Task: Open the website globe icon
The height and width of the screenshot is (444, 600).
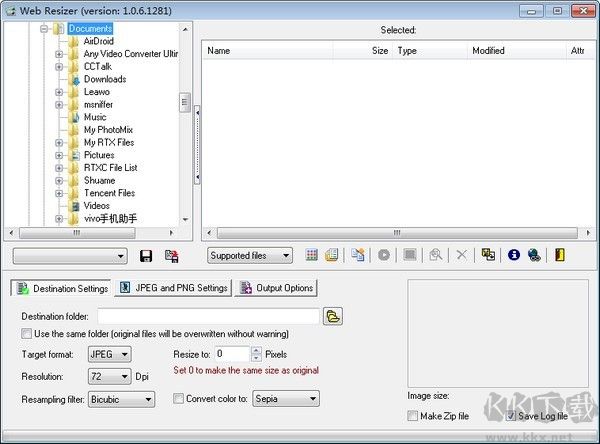Action: point(534,255)
